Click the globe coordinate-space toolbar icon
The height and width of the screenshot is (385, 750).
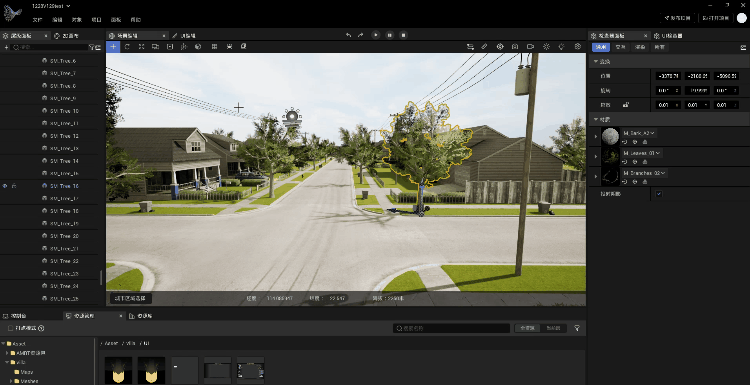click(x=198, y=46)
